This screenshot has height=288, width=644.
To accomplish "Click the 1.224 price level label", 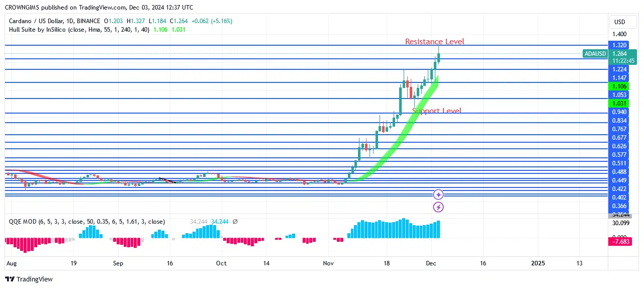I will pyautogui.click(x=619, y=69).
